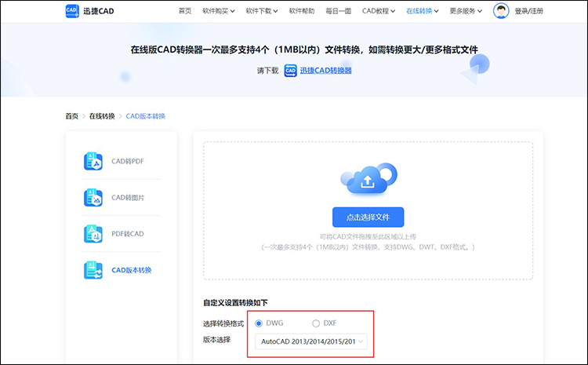Click the PDF转CAD sidebar icon

[x=93, y=234]
